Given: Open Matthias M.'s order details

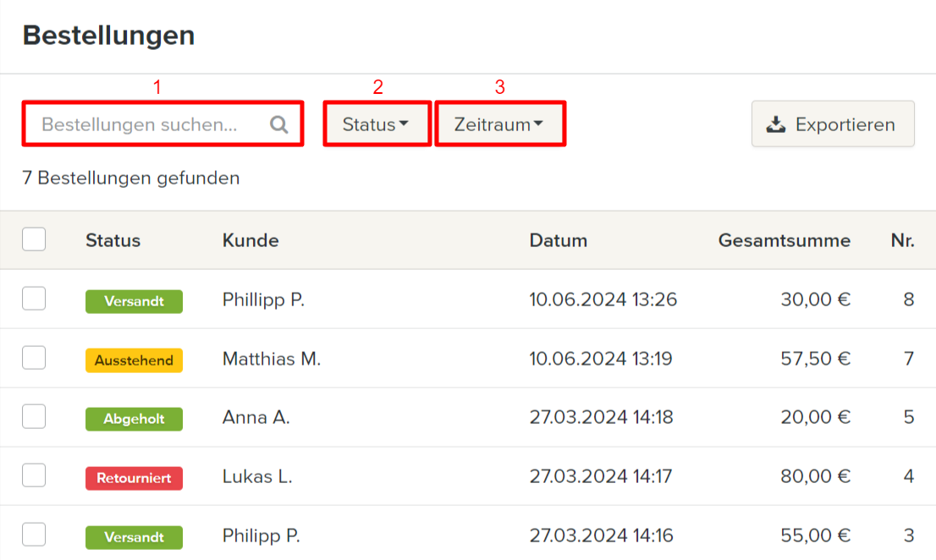Looking at the screenshot, I should click(271, 359).
